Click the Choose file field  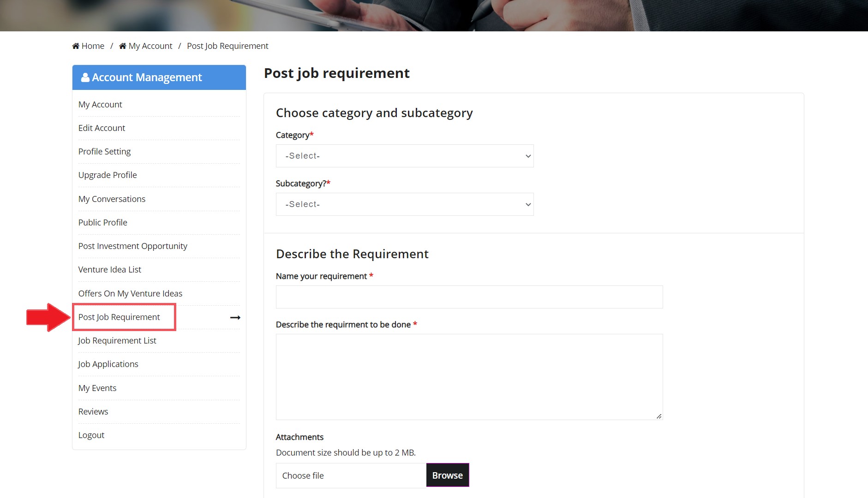(x=351, y=475)
